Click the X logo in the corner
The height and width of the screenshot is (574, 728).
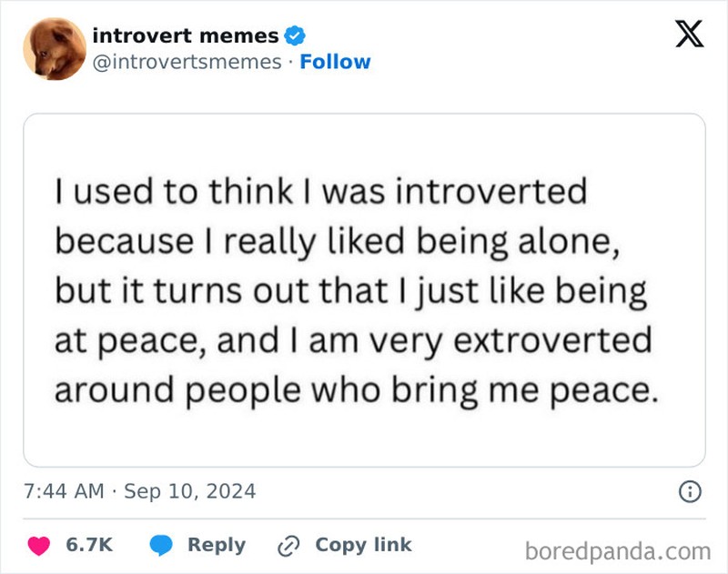[689, 35]
